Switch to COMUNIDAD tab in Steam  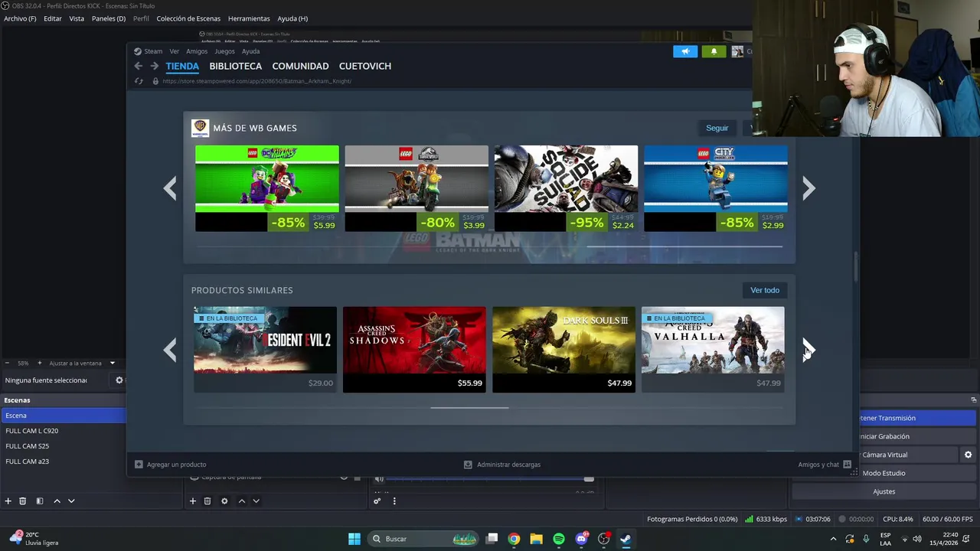tap(300, 67)
